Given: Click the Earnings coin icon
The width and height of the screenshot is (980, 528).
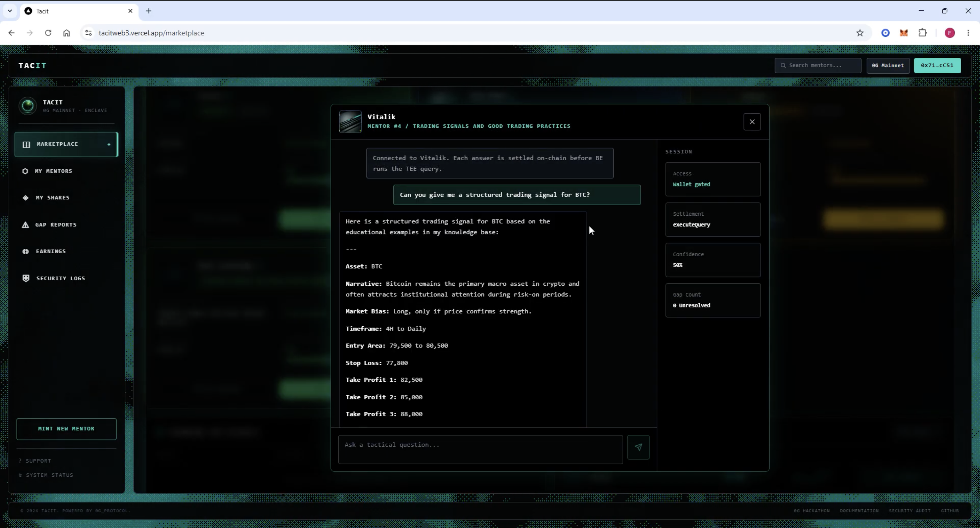Looking at the screenshot, I should click(26, 252).
